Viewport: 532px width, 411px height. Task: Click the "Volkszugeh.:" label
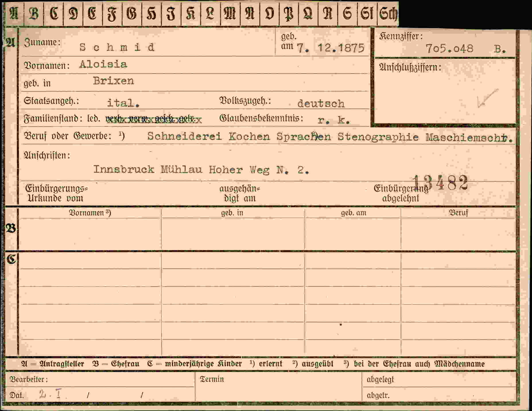point(245,101)
